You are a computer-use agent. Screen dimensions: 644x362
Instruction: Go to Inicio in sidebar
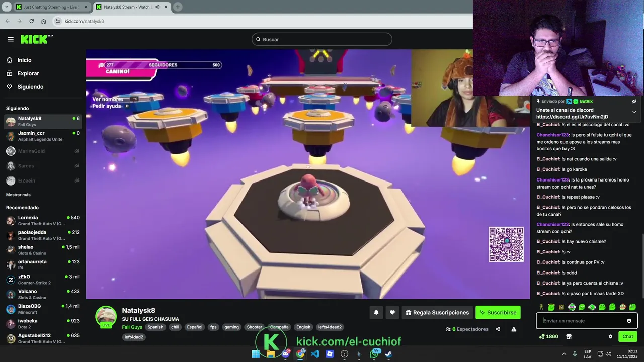point(24,60)
